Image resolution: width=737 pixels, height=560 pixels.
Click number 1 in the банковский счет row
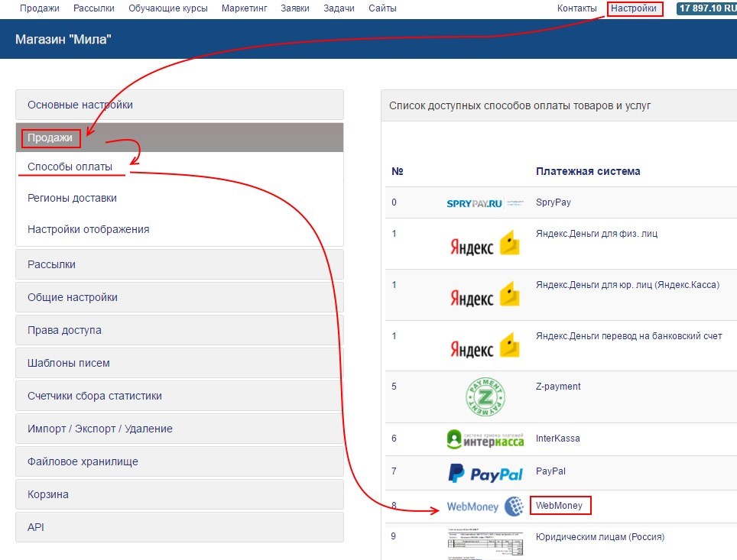394,336
